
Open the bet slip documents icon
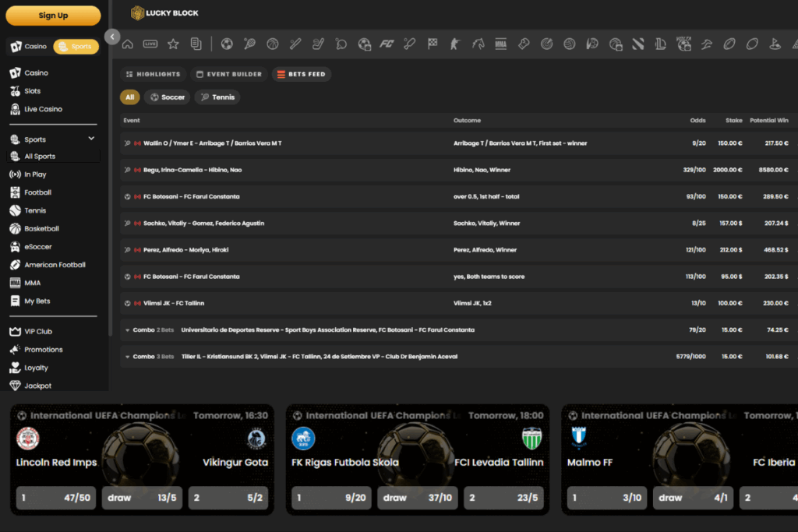point(196,44)
